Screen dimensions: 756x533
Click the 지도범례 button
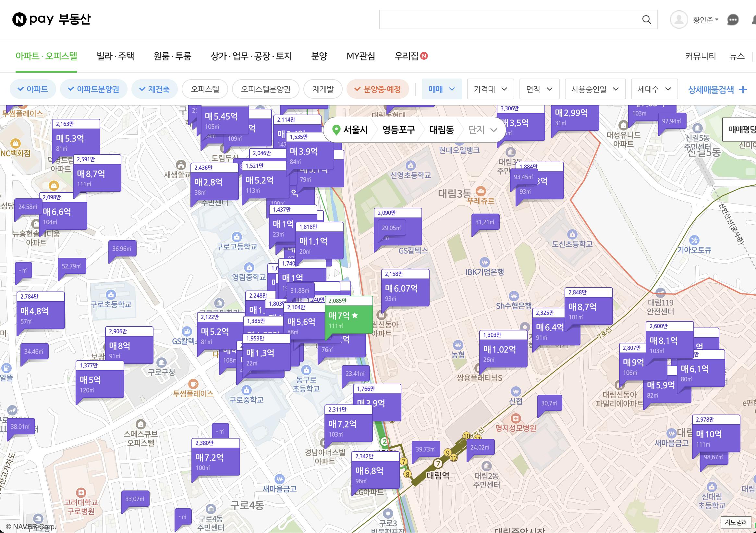point(736,522)
